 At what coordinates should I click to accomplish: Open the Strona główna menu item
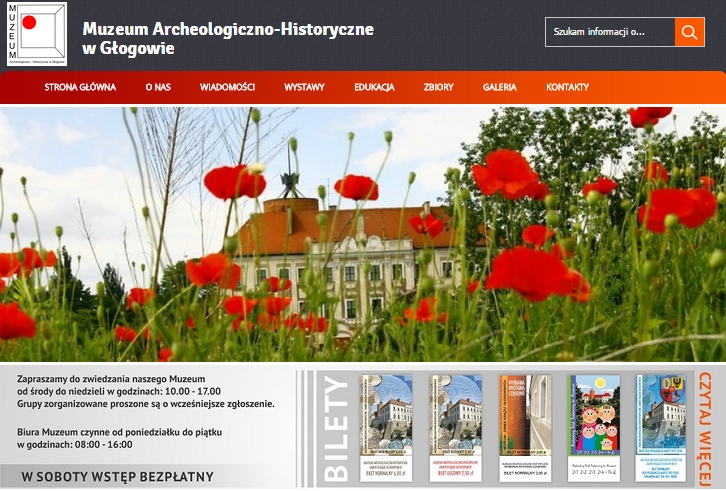coord(80,87)
